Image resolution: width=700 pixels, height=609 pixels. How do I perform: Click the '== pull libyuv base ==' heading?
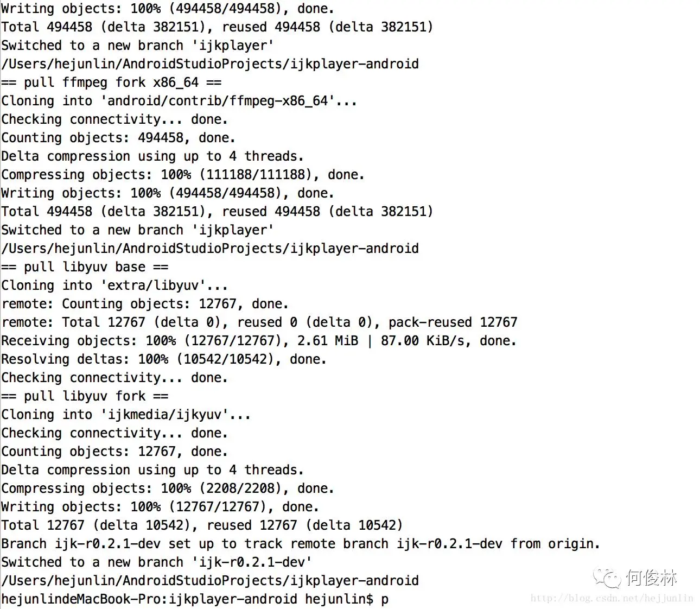pos(85,267)
